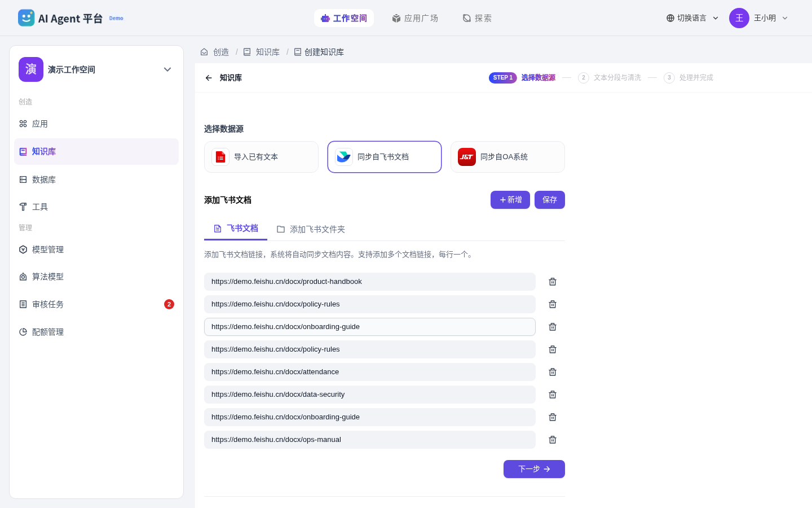Click the Feishu logo icon
Viewport: 812px width, 508px height.
click(x=344, y=157)
